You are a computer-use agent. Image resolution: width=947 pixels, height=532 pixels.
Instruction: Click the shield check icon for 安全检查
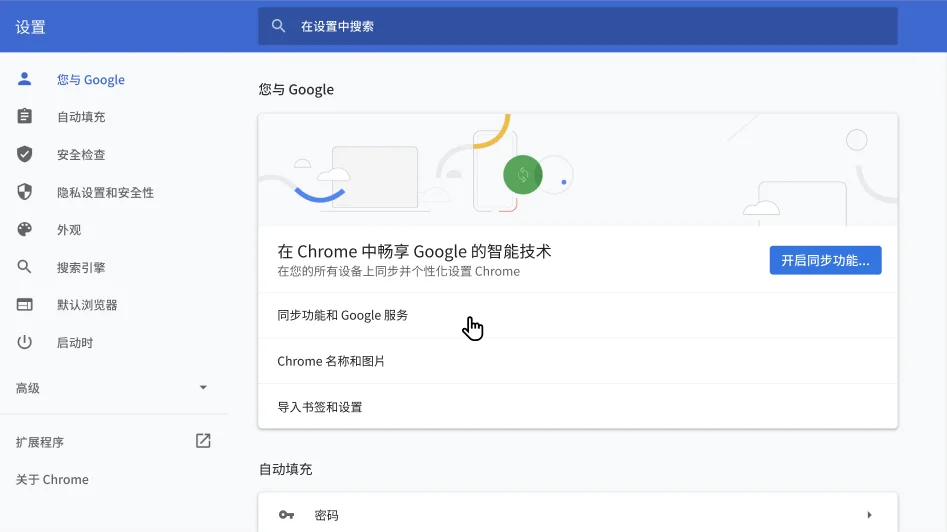click(25, 154)
